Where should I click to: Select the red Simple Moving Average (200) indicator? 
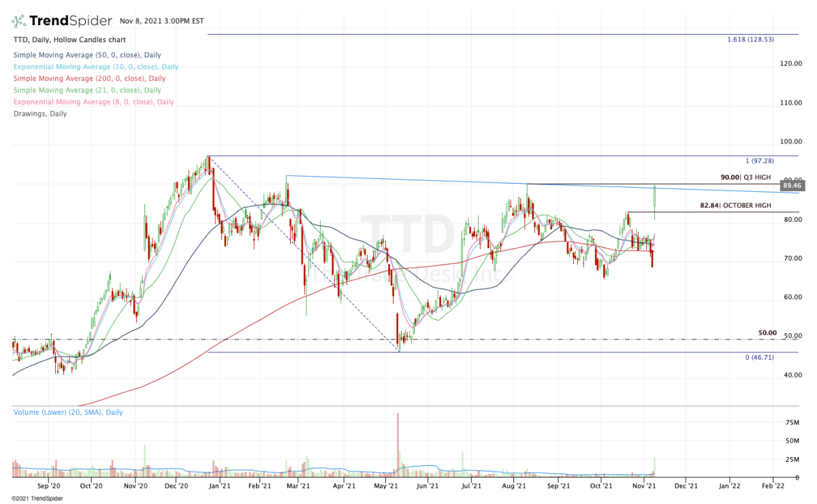[89, 78]
